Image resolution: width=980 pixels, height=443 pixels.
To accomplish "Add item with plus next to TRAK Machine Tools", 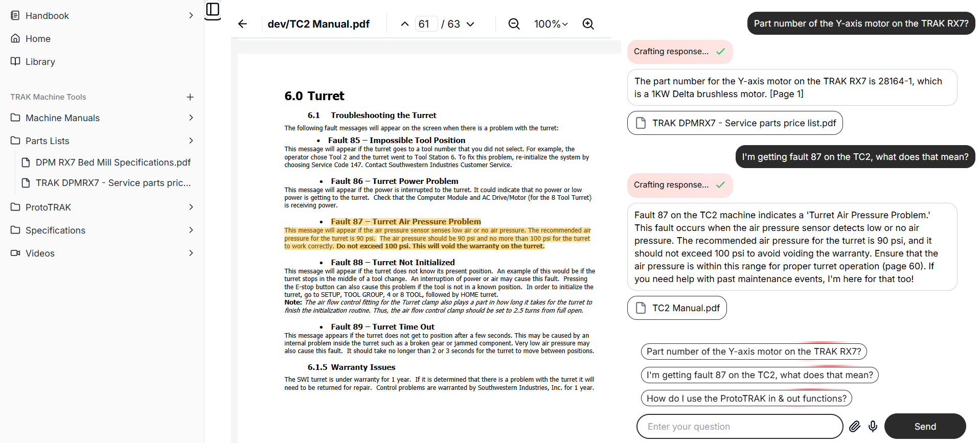I will [190, 97].
